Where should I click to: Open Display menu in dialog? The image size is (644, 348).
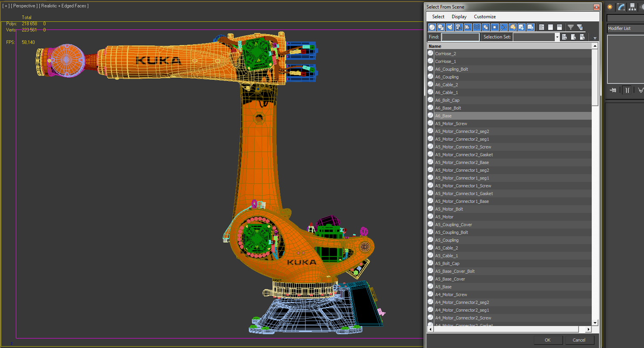459,17
